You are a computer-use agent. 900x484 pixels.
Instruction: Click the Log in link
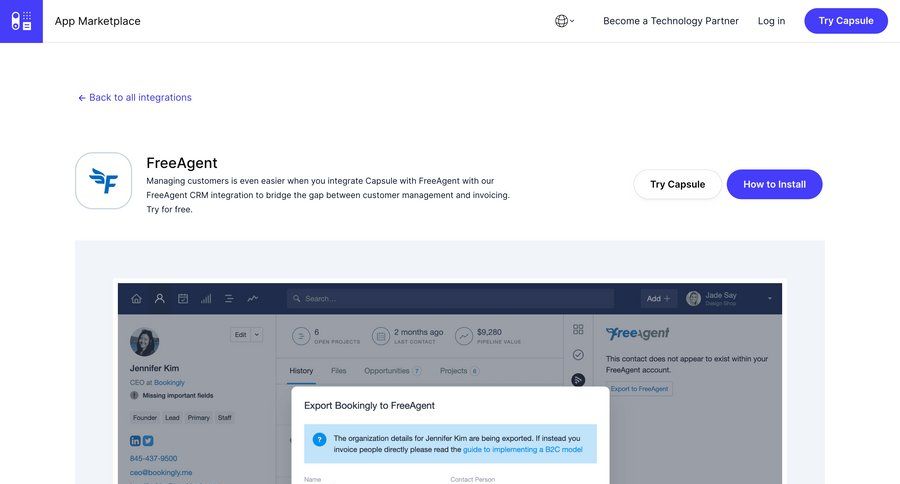coord(771,21)
